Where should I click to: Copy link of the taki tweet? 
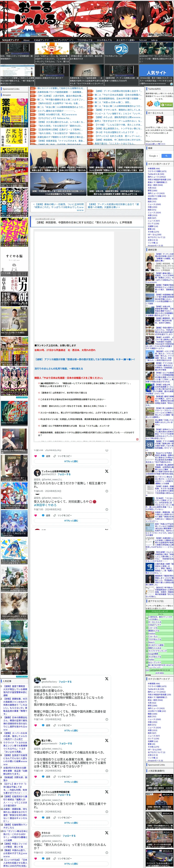tap(63, 726)
